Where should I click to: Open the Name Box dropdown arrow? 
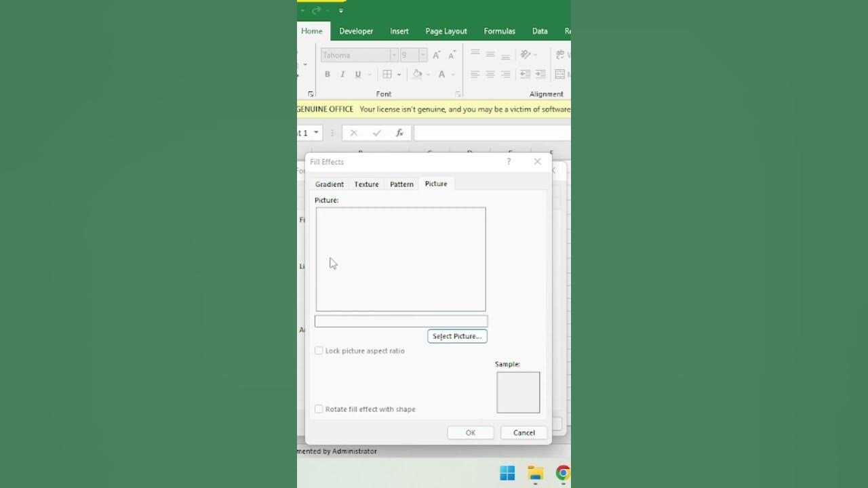pyautogui.click(x=316, y=133)
